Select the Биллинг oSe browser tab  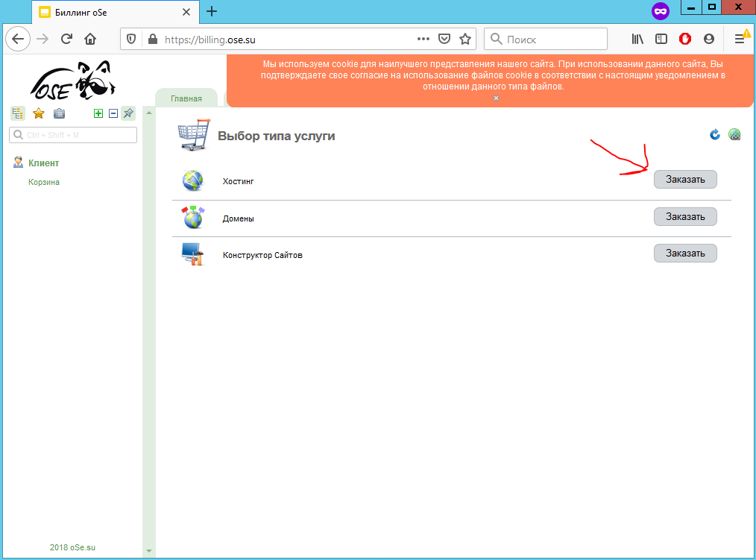[x=116, y=12]
